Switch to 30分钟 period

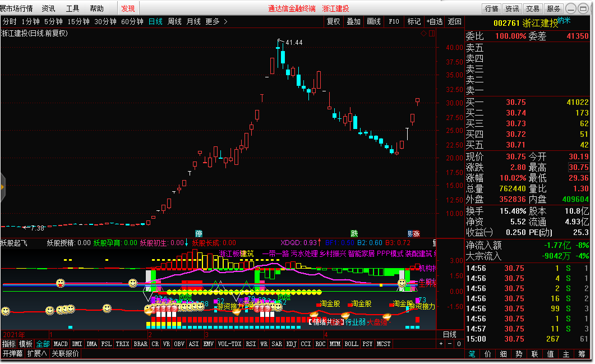[105, 22]
